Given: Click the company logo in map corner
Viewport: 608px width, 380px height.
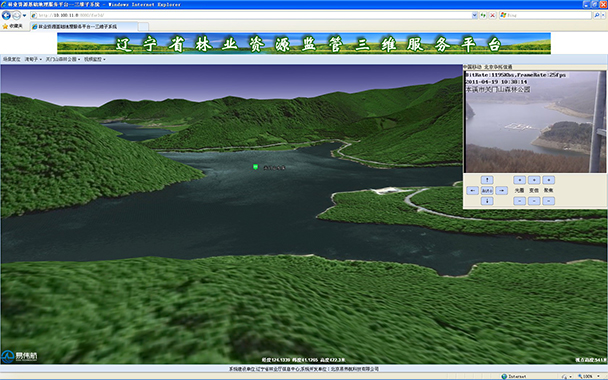Looking at the screenshot, I should pos(19,356).
